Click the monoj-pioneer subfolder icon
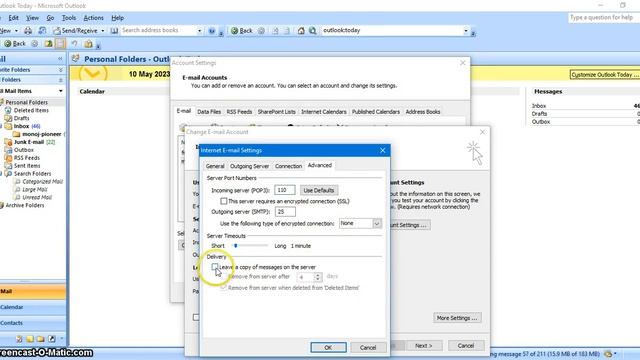The height and width of the screenshot is (360, 640). [x=16, y=134]
